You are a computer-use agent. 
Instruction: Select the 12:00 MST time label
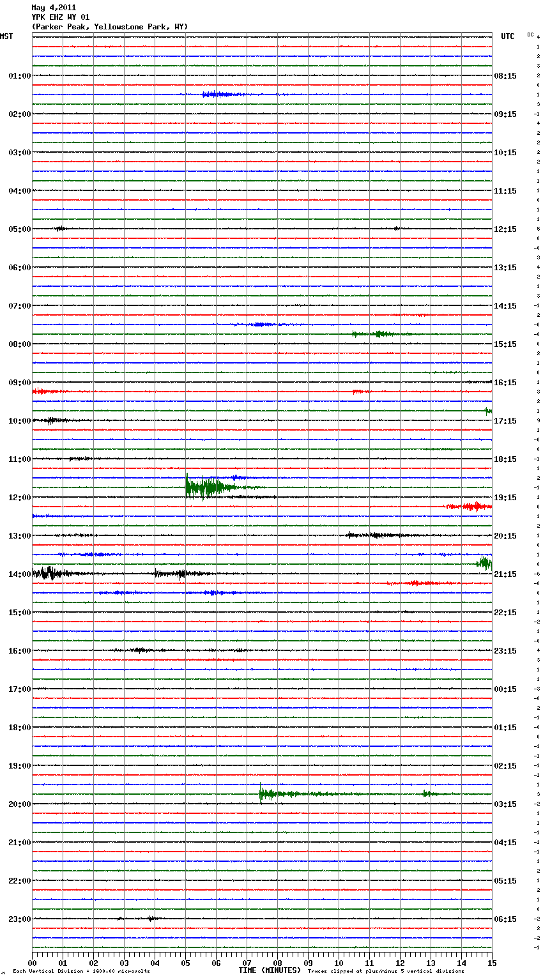(x=19, y=497)
